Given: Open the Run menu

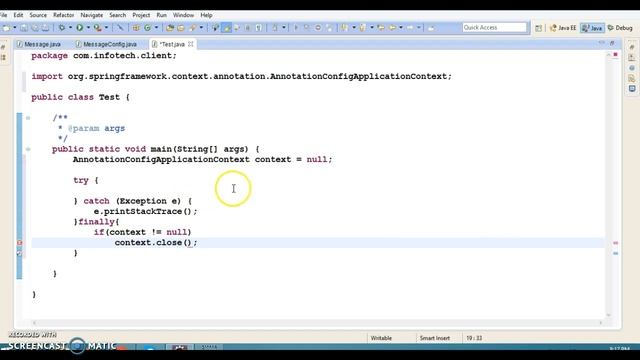Looking at the screenshot, I should [162, 15].
